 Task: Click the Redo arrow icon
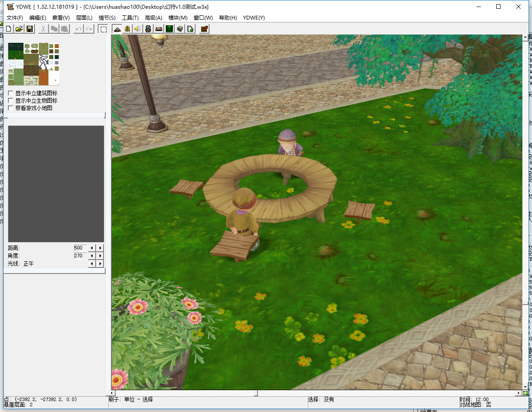[x=89, y=29]
